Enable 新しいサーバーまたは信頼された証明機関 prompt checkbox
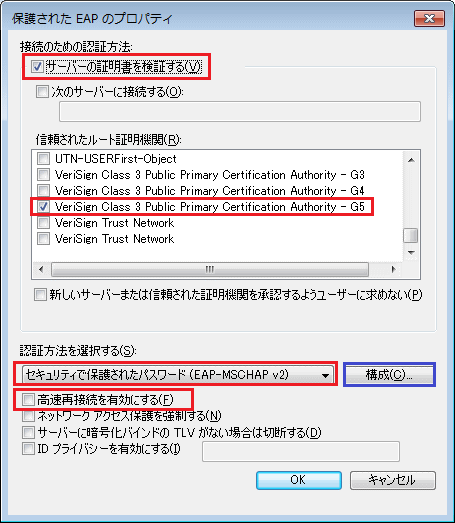The image size is (455, 523). (x=40, y=295)
